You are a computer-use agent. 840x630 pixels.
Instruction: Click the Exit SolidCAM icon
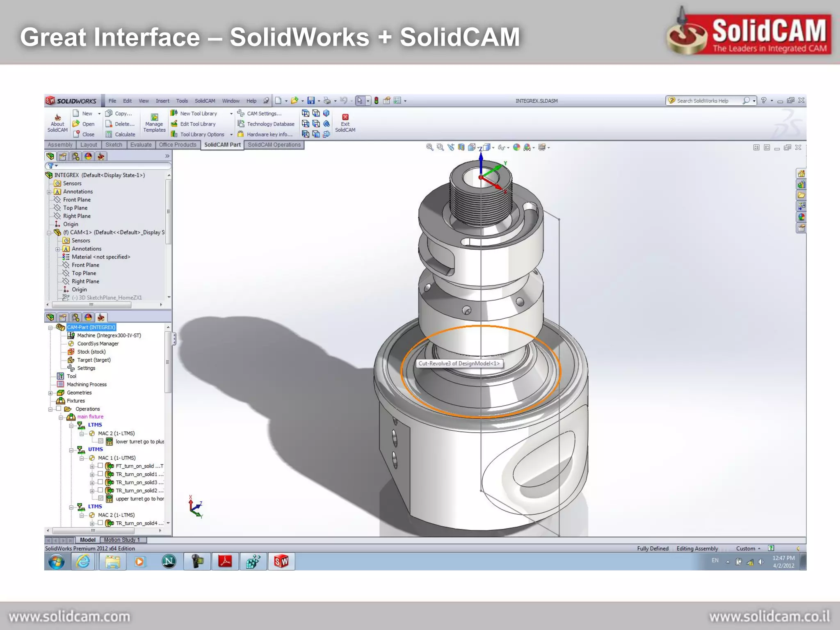click(x=345, y=123)
